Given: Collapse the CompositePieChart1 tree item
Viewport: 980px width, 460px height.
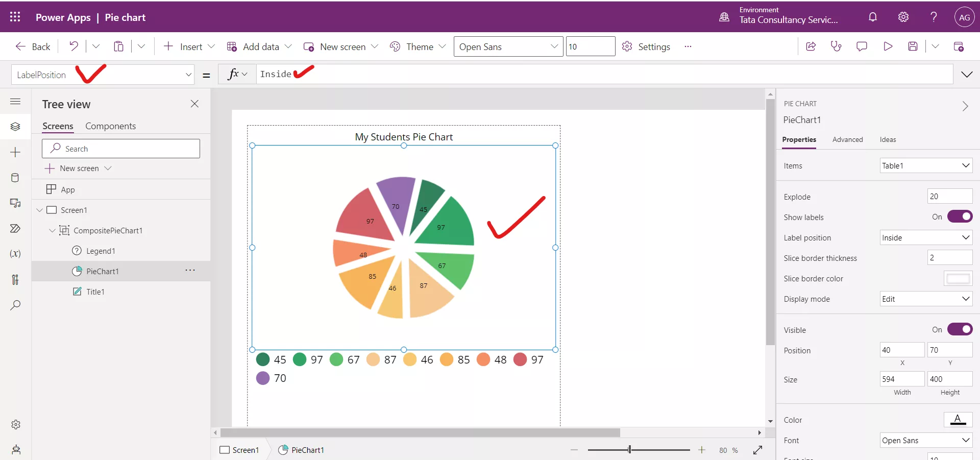Looking at the screenshot, I should pos(52,230).
